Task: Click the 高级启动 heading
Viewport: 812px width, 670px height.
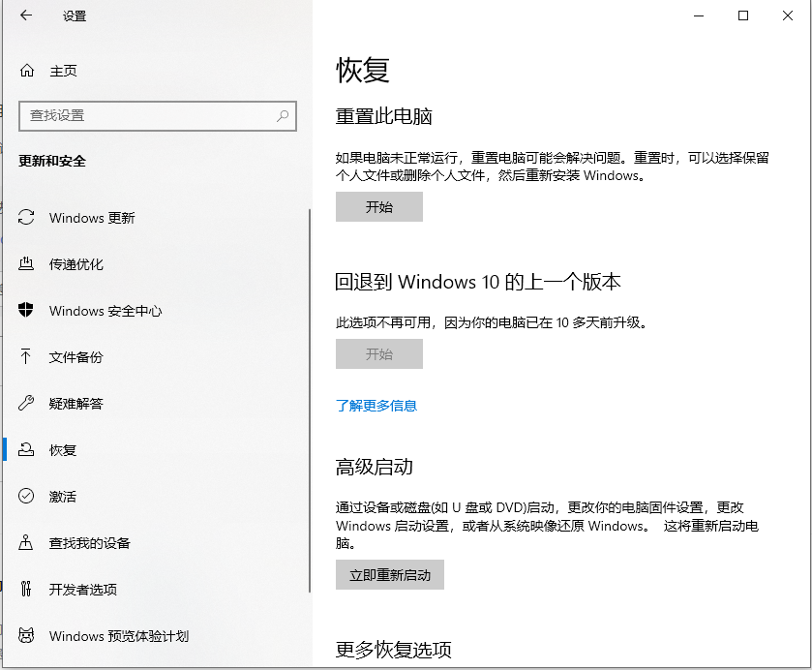Action: point(374,467)
